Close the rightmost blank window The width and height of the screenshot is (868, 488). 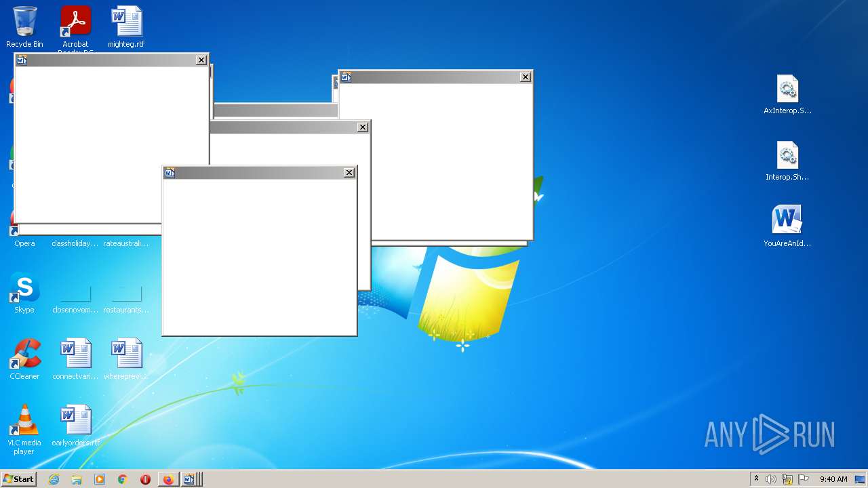[x=526, y=77]
